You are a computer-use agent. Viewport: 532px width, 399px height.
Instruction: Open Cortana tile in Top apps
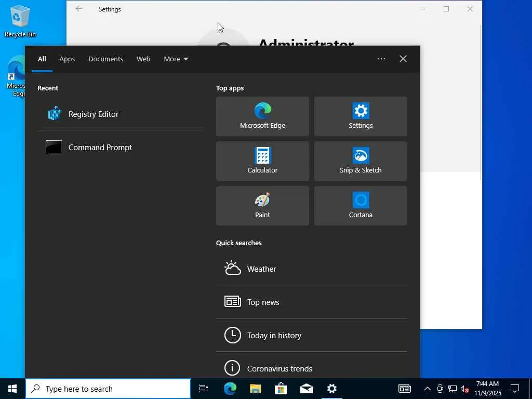(361, 206)
